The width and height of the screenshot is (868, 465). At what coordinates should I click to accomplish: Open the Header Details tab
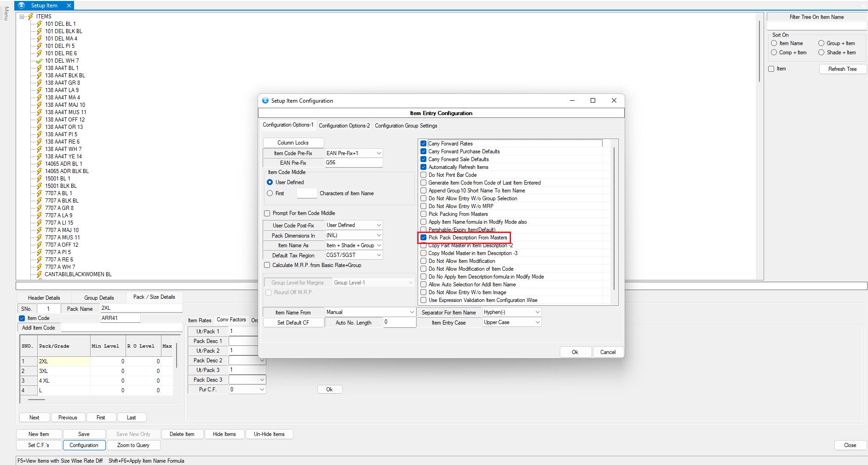pos(44,298)
